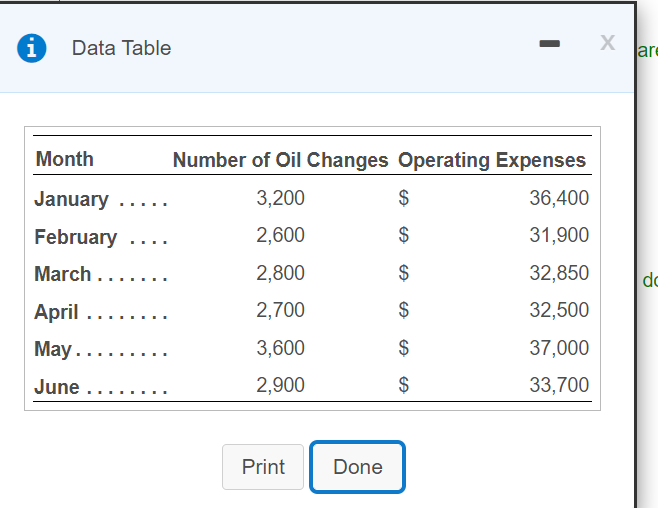Click the Number of Oil Changes header
Viewport: 658px width, 508px height.
pos(280,160)
